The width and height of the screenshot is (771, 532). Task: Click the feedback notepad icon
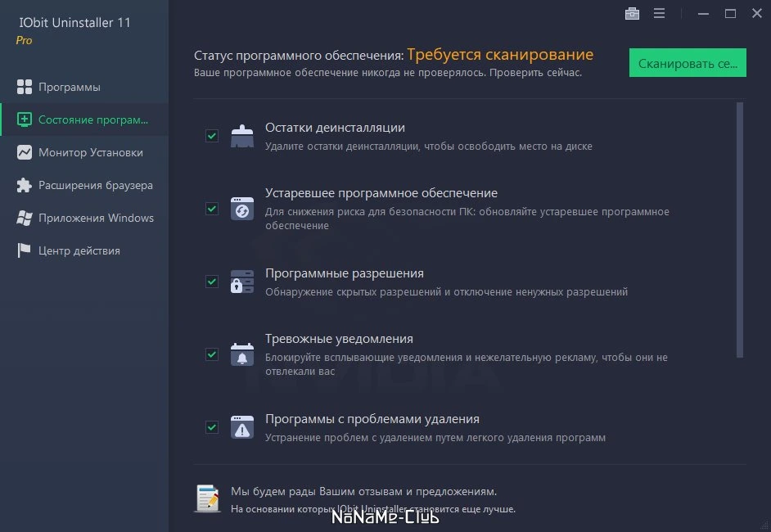pos(208,498)
